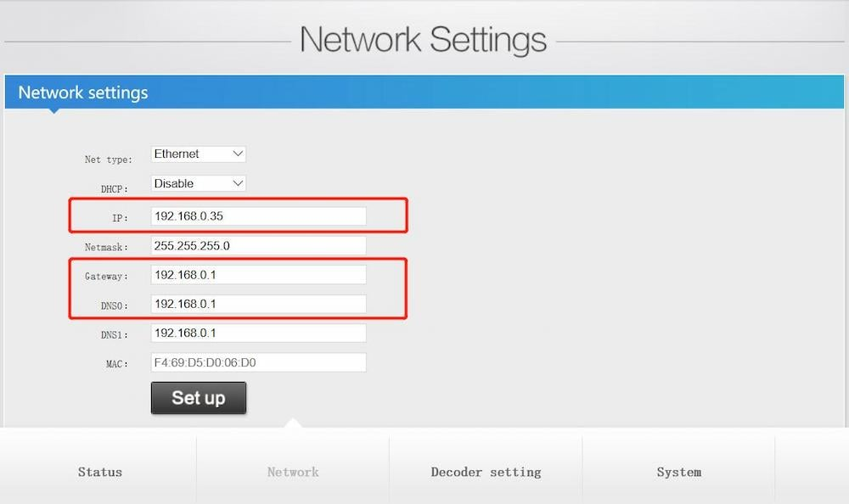Click the Net type dropdown arrow
This screenshot has width=849, height=504.
coord(239,154)
